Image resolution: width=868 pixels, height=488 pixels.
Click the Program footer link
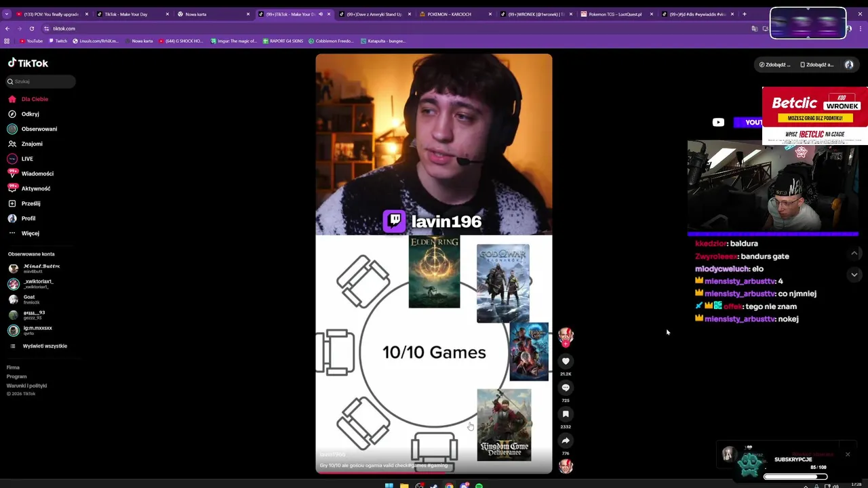[16, 376]
